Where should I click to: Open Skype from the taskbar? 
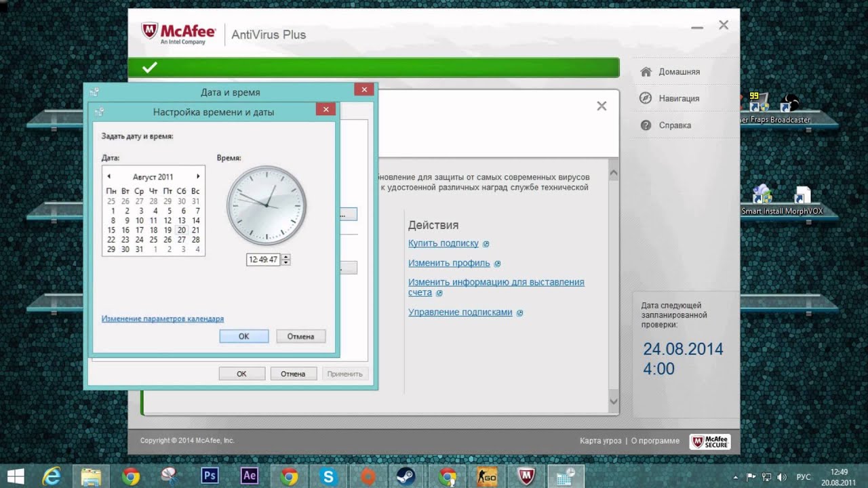pyautogui.click(x=328, y=476)
